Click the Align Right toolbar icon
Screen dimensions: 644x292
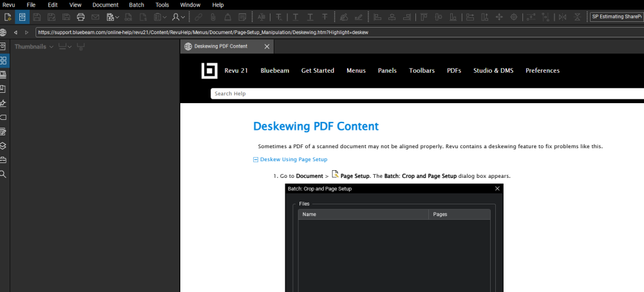407,17
